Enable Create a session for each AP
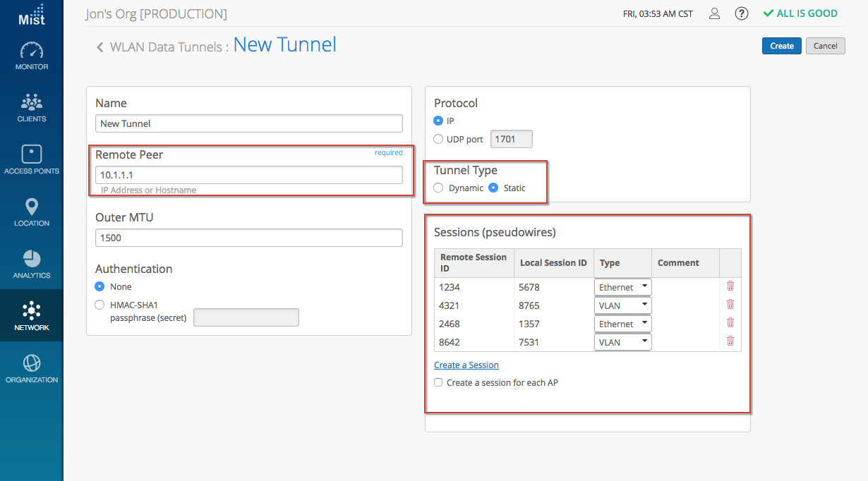Screen dimensions: 868x481 [439, 383]
